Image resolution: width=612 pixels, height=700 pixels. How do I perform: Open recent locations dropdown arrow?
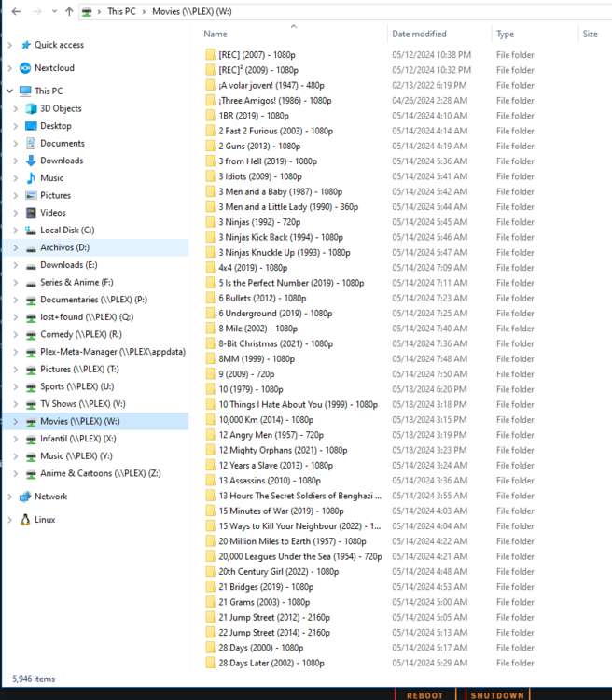coord(54,11)
